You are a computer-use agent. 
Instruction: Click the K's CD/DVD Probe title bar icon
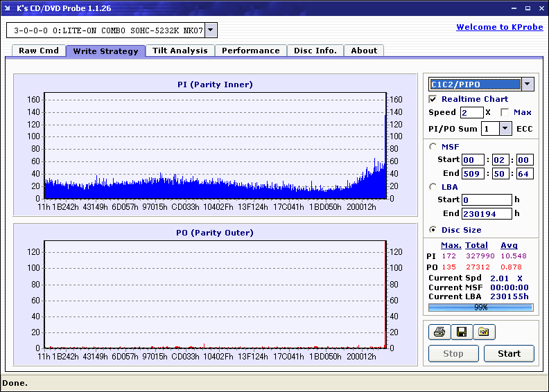click(x=8, y=8)
